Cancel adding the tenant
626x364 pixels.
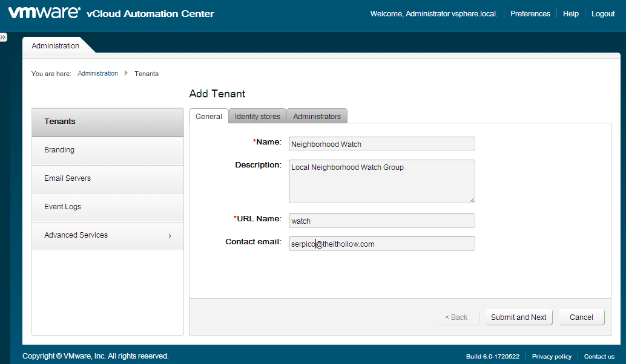581,317
